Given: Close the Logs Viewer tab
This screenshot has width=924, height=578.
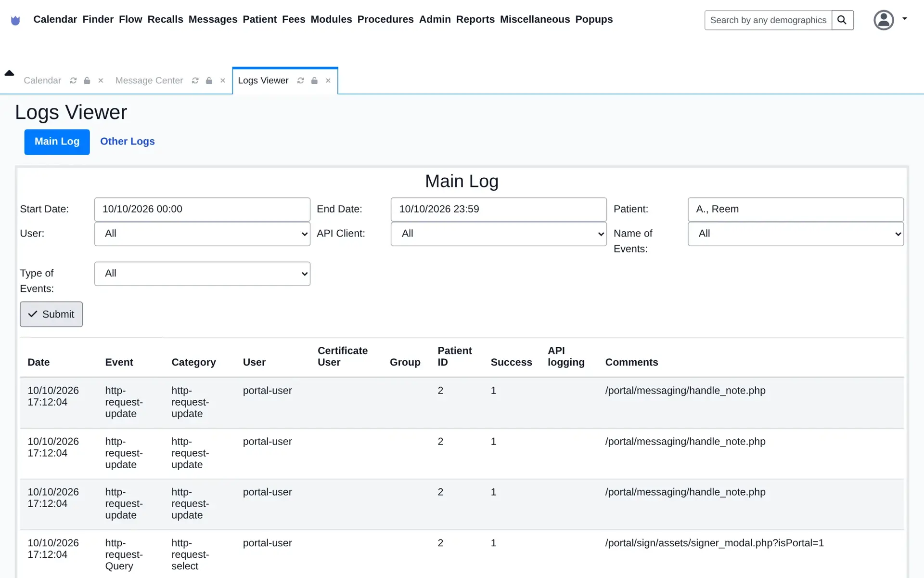Looking at the screenshot, I should point(328,80).
